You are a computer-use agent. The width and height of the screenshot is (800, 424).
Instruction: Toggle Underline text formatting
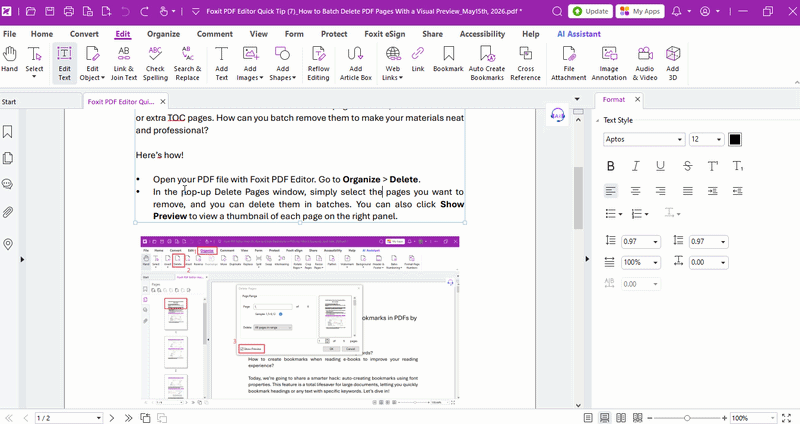[660, 166]
